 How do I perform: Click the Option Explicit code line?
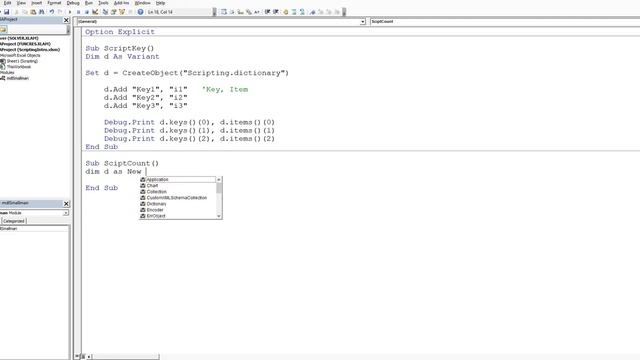tap(120, 32)
